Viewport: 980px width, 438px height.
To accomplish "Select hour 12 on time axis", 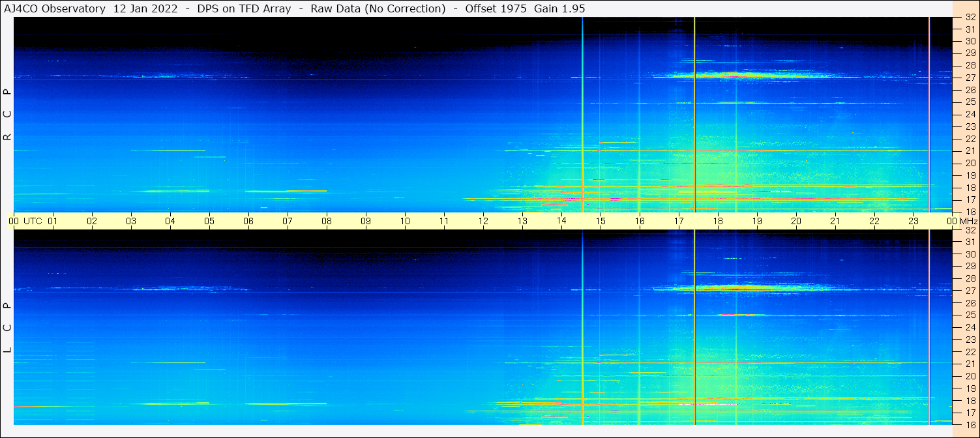I will [483, 221].
